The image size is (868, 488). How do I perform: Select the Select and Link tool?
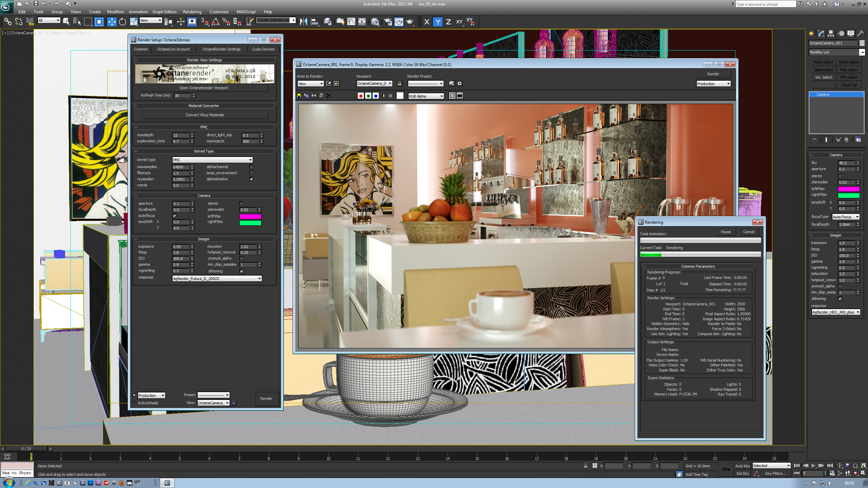7,22
